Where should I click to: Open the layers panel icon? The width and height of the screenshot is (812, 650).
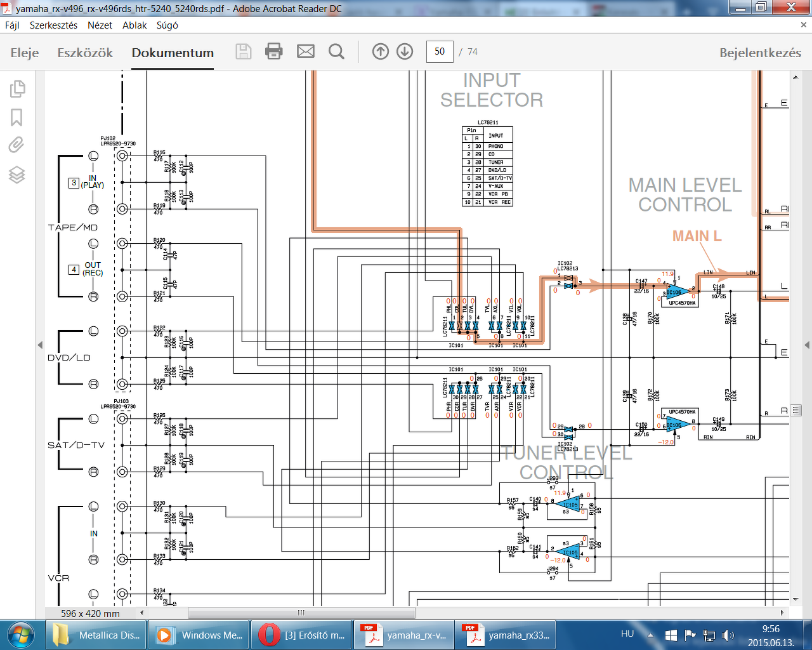click(17, 175)
